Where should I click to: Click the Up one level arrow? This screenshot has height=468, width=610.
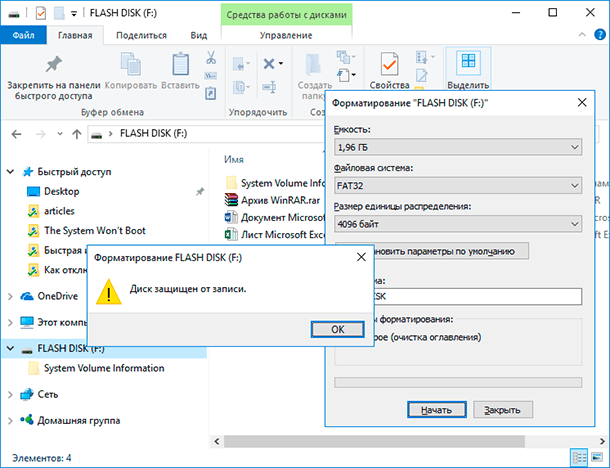pyautogui.click(x=77, y=134)
